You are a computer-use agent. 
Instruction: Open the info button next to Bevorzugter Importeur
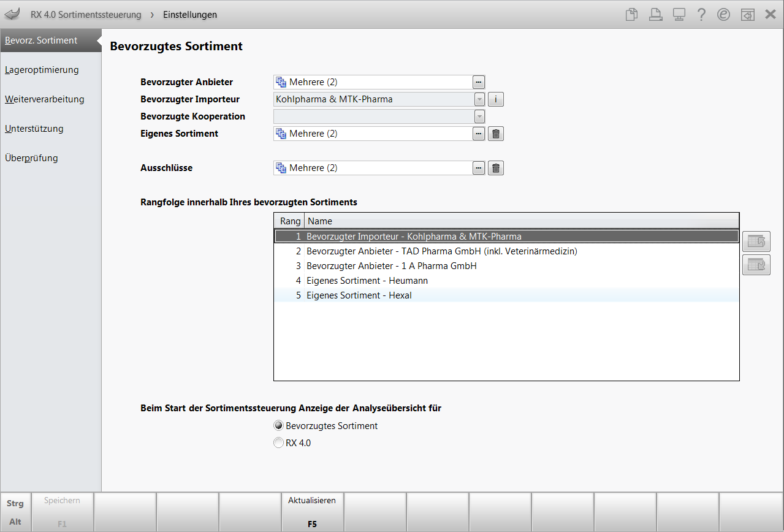(496, 99)
